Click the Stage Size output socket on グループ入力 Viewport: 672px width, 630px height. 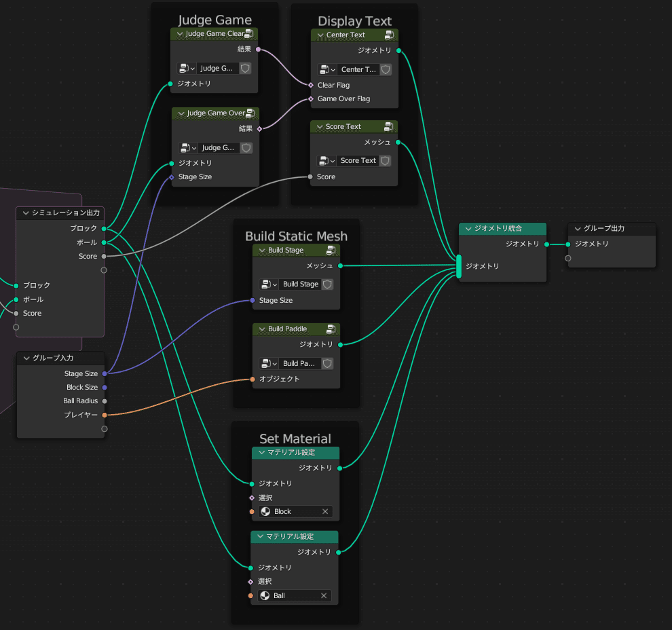(x=105, y=373)
